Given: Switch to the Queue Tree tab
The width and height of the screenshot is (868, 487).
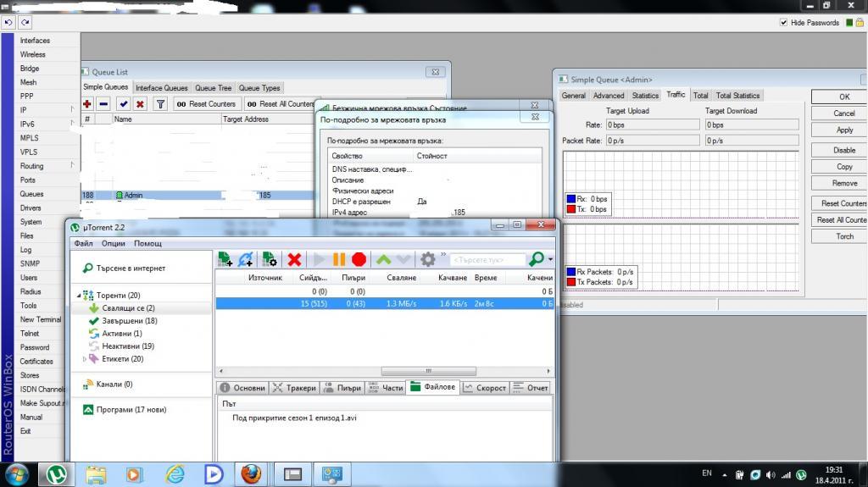Looking at the screenshot, I should pos(213,88).
